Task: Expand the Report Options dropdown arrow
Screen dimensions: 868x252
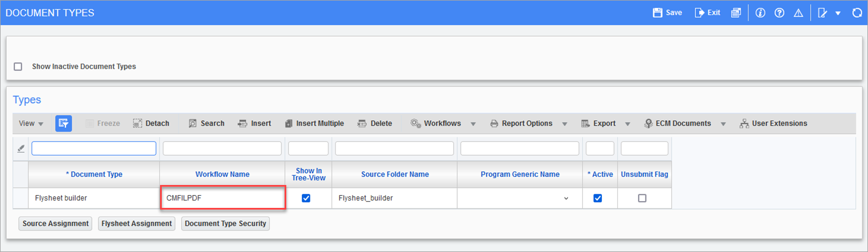Action: pos(565,124)
